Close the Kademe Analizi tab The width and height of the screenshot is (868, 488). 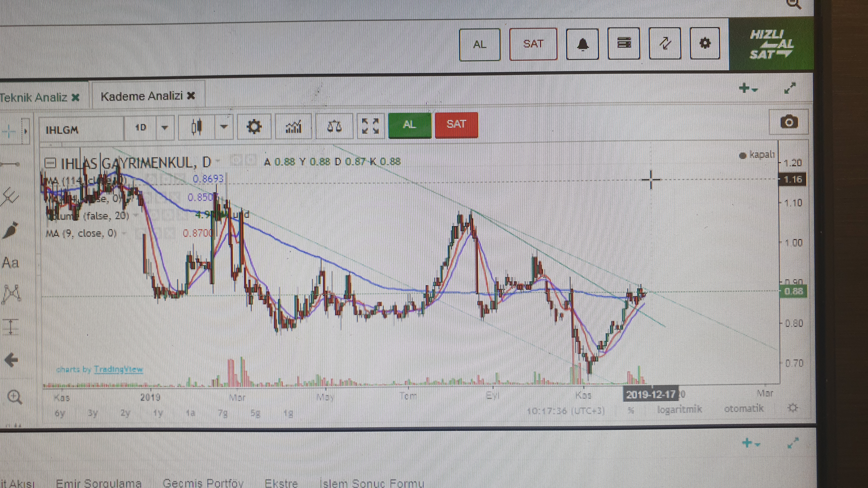point(191,96)
